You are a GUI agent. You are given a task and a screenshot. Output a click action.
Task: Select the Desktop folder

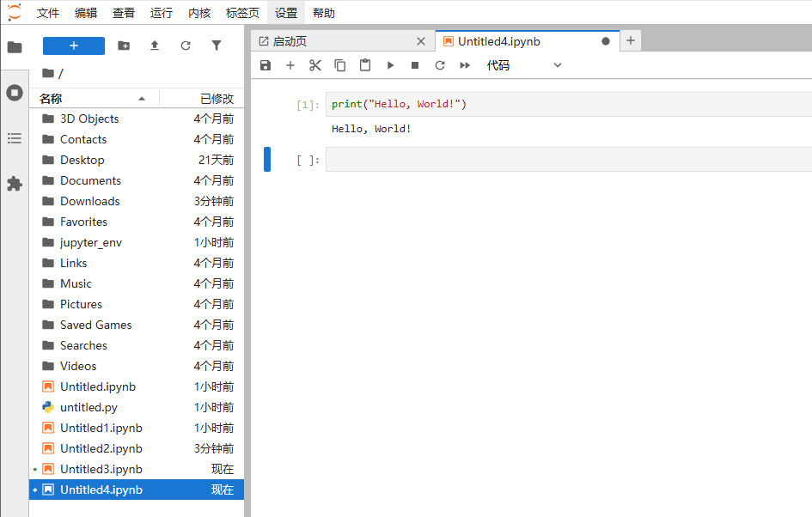point(137,160)
